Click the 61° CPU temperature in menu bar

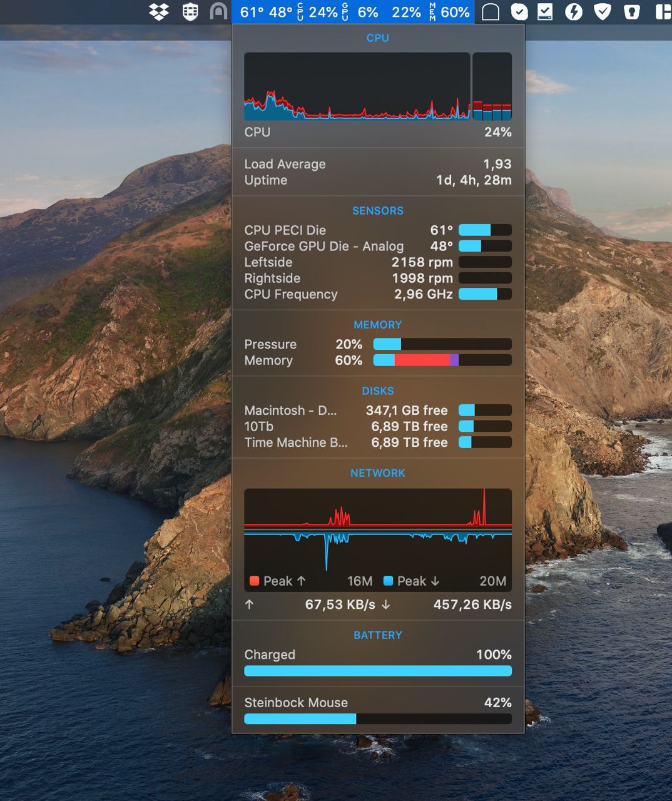pyautogui.click(x=252, y=13)
